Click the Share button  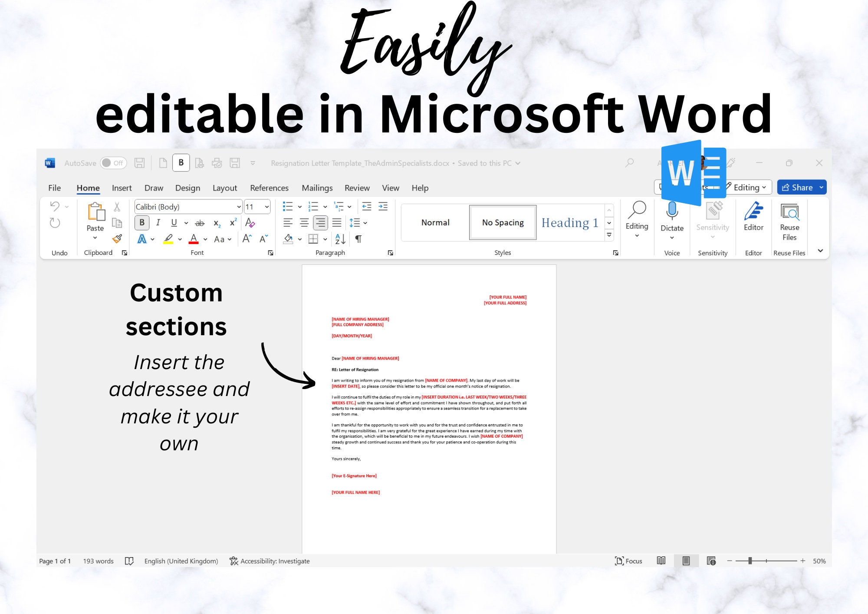(801, 187)
